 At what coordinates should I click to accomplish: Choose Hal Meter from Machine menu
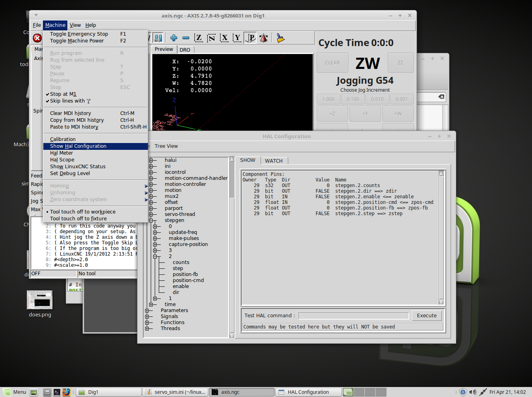95,153
